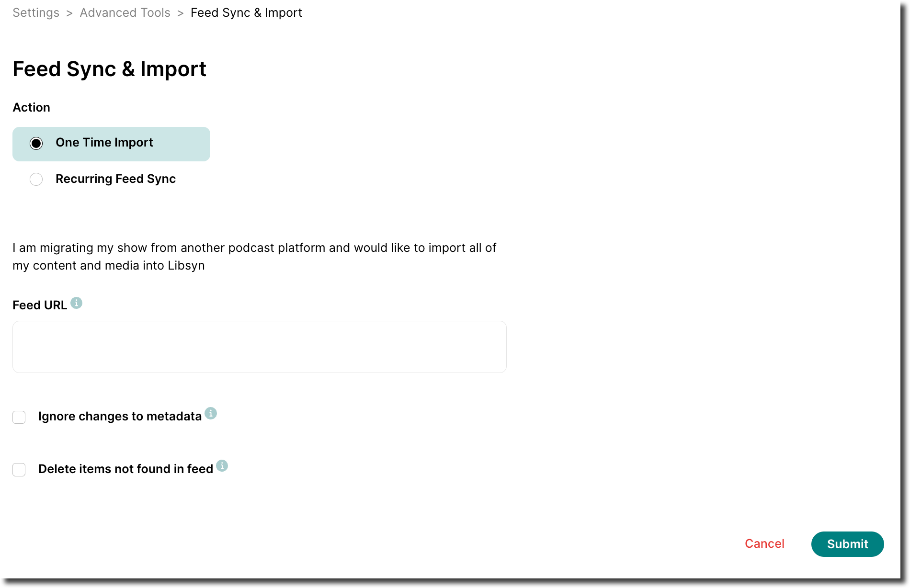View info for Ignore changes to metadata
Screen dimensions: 910x588
click(211, 413)
